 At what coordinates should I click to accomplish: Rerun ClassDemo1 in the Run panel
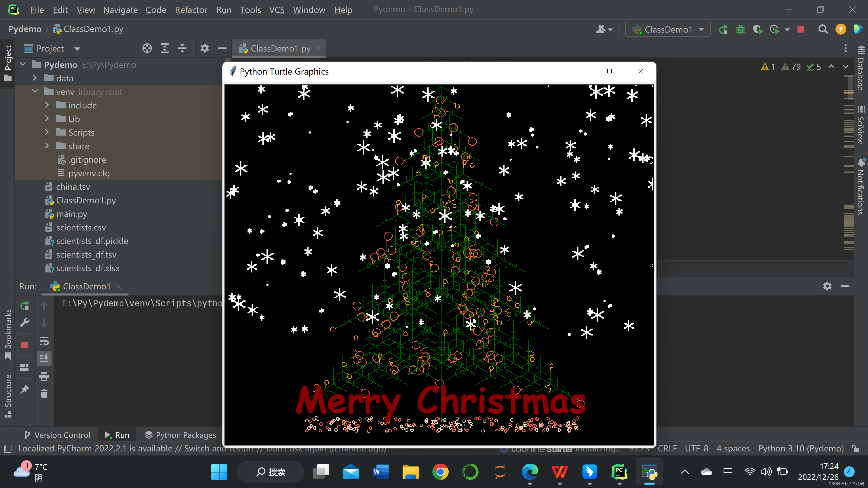[x=25, y=305]
